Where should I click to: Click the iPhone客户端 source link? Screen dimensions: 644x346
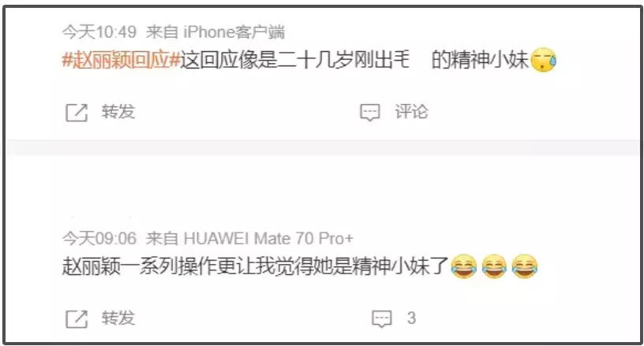point(234,32)
